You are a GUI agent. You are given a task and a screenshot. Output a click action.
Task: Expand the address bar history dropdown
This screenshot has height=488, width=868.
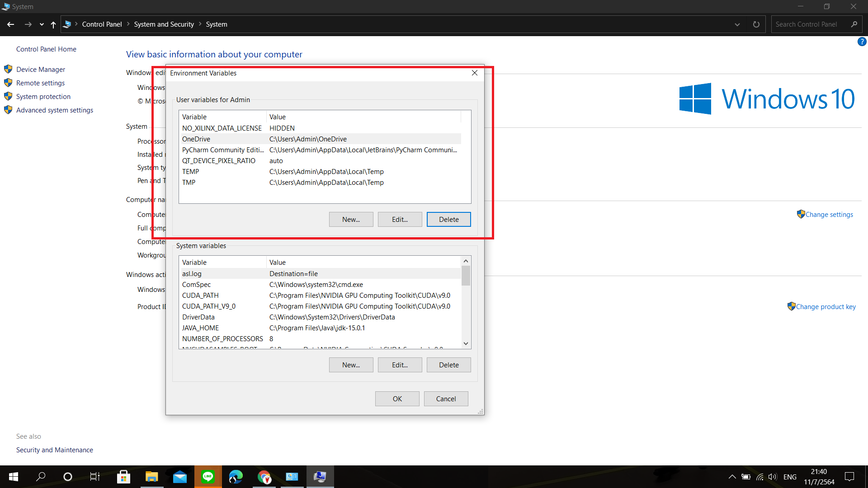737,24
